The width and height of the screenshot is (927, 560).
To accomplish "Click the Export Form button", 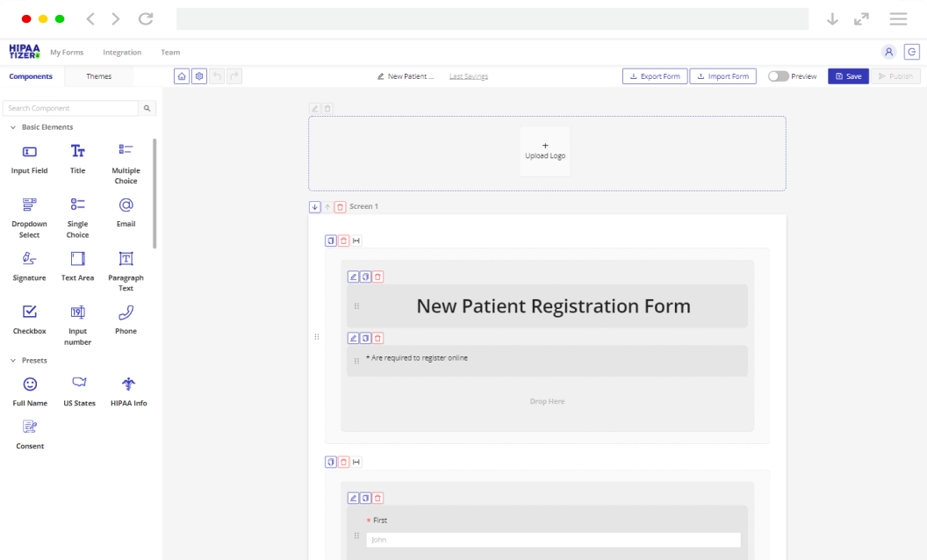I will pos(655,76).
